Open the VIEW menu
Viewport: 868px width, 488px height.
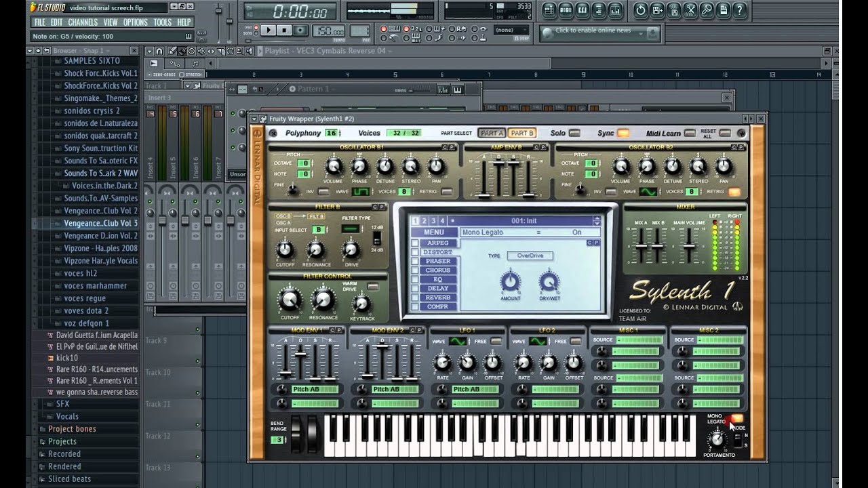coord(111,22)
